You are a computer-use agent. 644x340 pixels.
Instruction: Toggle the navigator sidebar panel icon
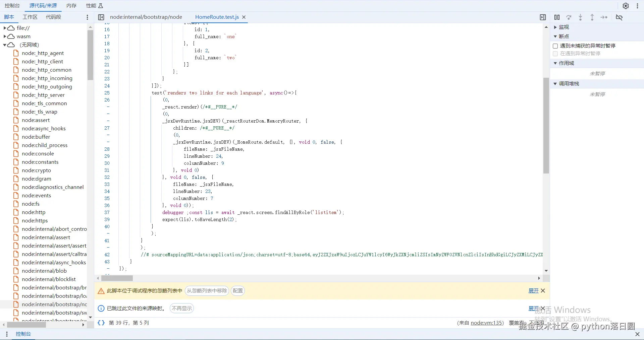(101, 17)
